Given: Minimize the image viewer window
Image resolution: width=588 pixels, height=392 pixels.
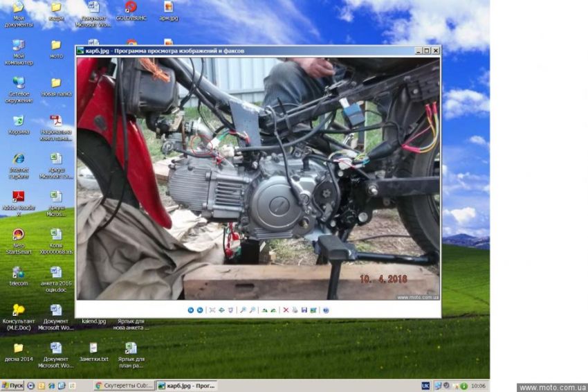Looking at the screenshot, I should [419, 51].
